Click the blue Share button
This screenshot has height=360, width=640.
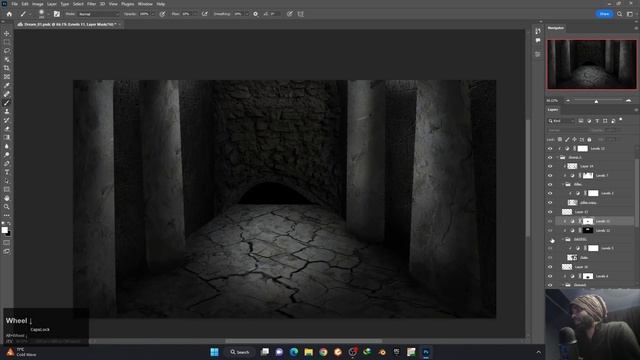tap(604, 14)
